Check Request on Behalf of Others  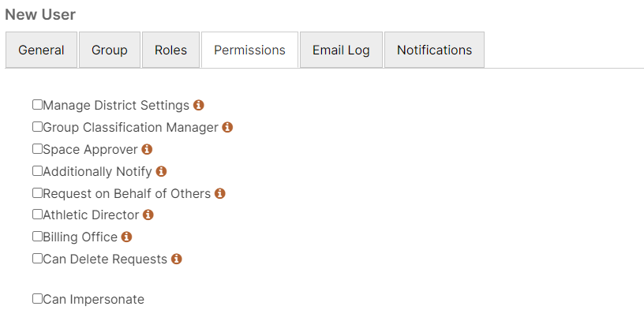point(37,192)
